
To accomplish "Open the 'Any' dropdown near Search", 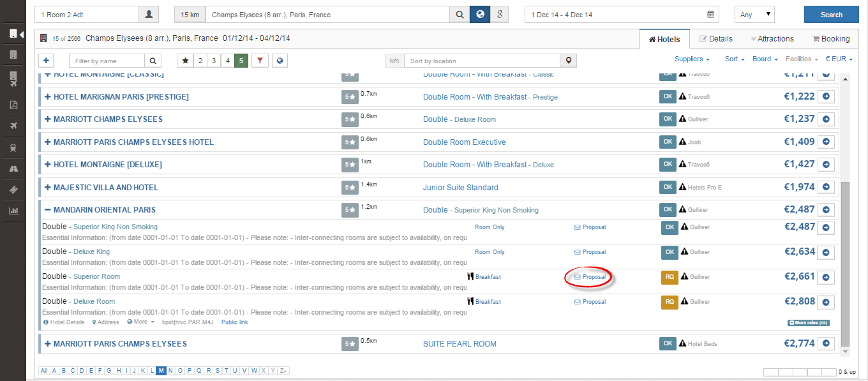I will [x=754, y=14].
